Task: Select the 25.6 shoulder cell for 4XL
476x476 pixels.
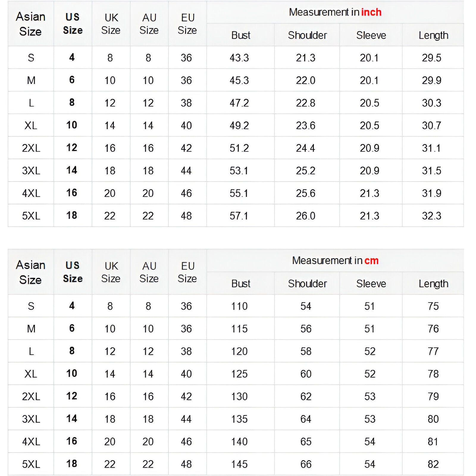Action: 306,193
